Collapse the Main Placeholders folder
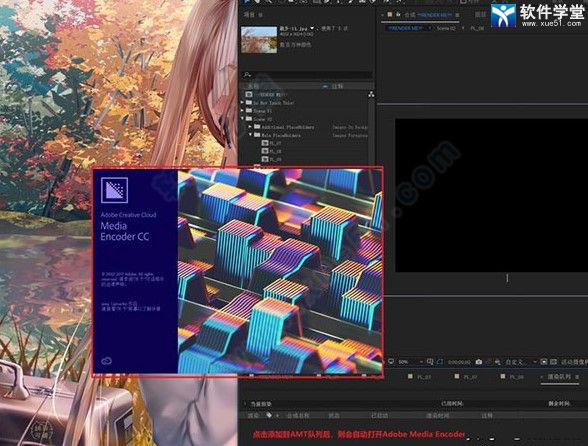Image resolution: width=588 pixels, height=446 pixels. pyautogui.click(x=250, y=135)
